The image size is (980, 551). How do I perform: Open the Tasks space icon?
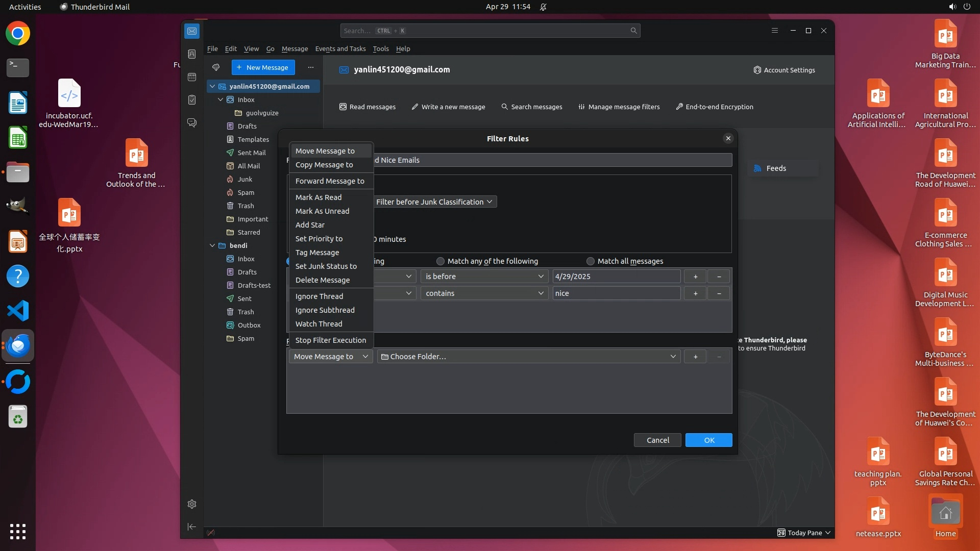coord(192,100)
